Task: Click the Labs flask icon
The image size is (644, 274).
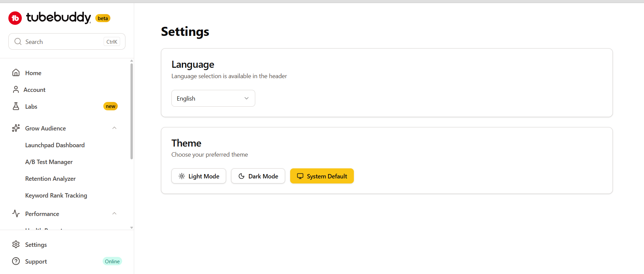Action: tap(16, 106)
